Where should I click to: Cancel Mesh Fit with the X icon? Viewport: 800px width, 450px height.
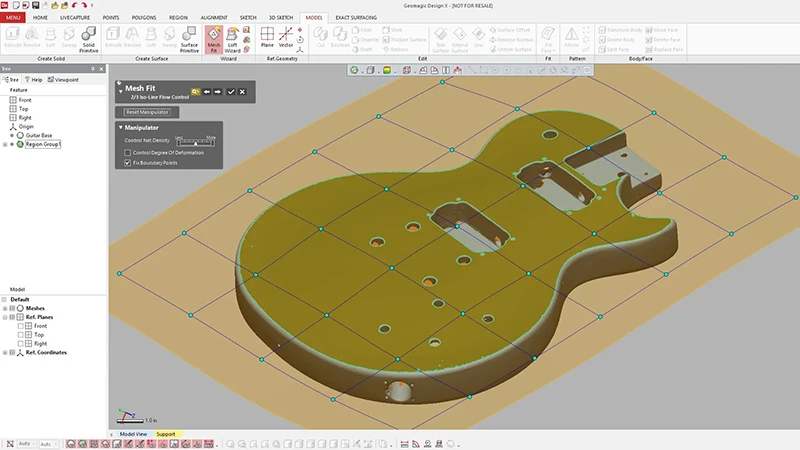pyautogui.click(x=242, y=91)
